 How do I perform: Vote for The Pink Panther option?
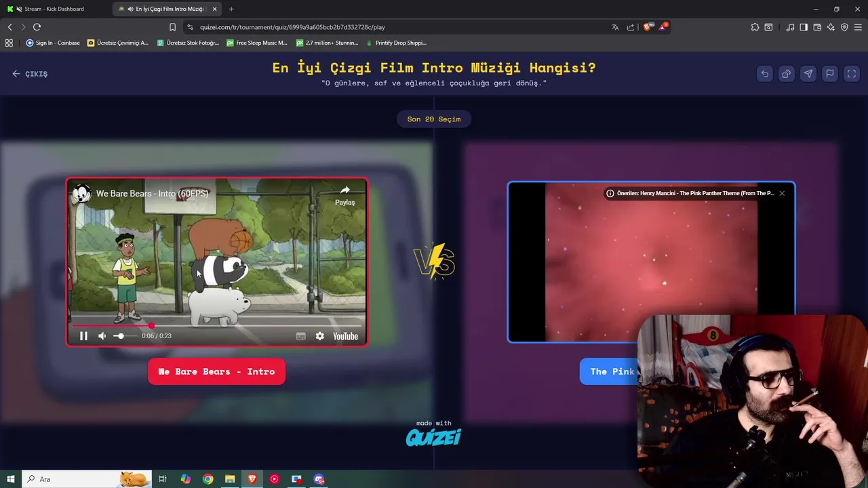click(x=609, y=371)
